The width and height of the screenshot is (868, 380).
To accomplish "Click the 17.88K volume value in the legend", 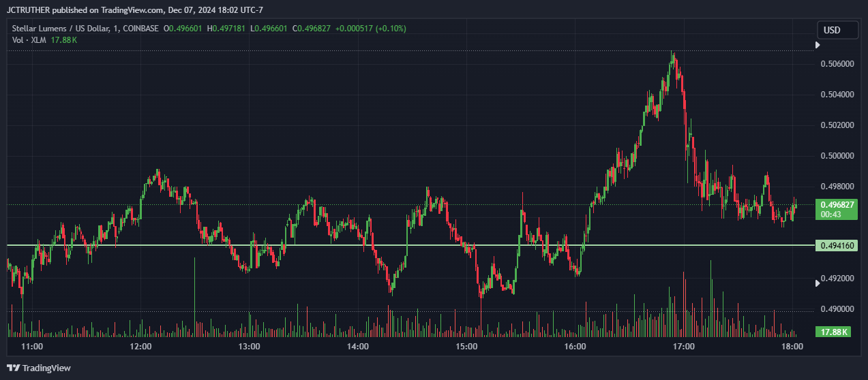I will tap(63, 40).
